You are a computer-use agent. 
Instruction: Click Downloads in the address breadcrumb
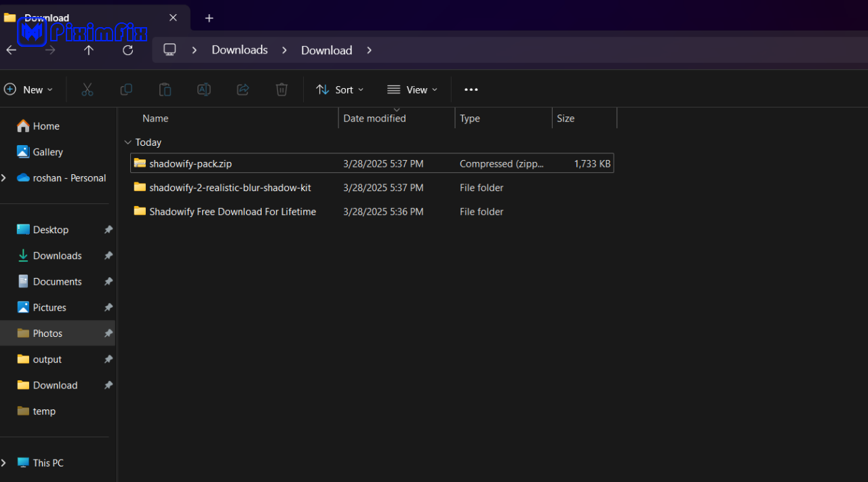point(239,49)
